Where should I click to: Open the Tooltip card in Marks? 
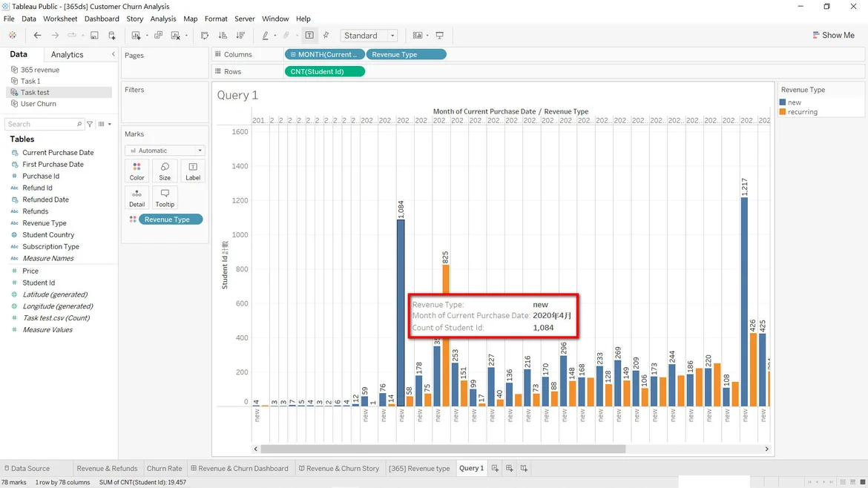pyautogui.click(x=165, y=197)
